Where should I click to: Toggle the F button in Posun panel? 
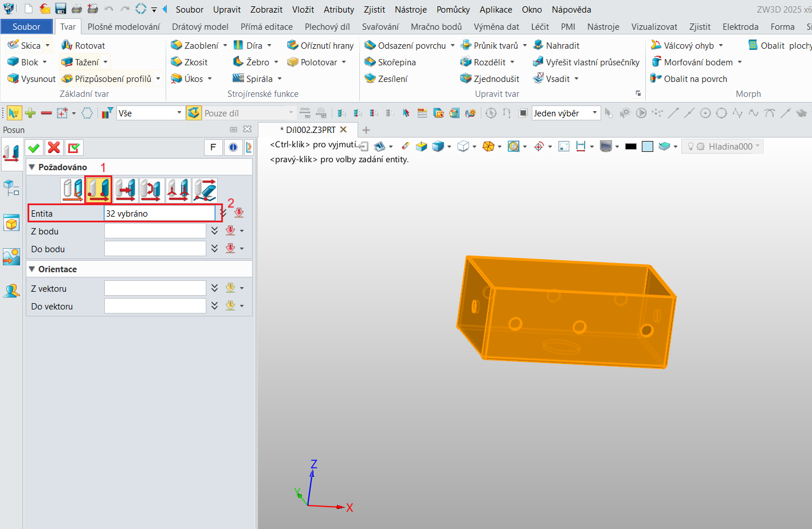[213, 148]
